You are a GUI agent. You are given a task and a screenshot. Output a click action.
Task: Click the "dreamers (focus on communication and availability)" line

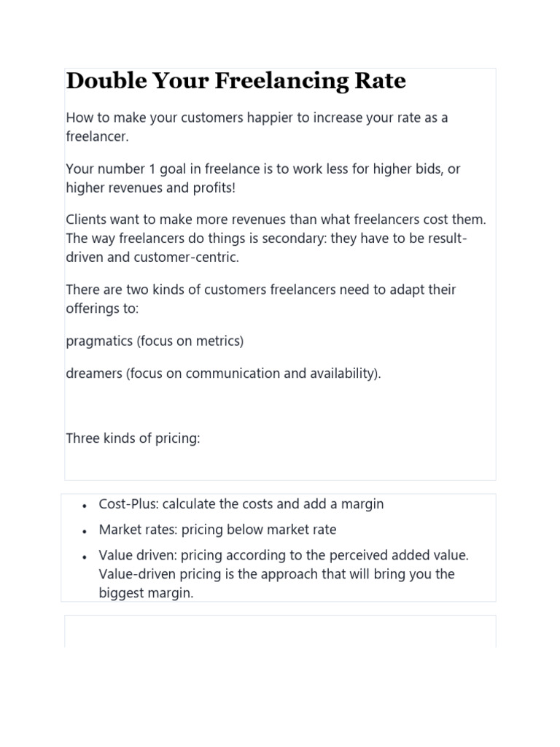[x=223, y=373]
